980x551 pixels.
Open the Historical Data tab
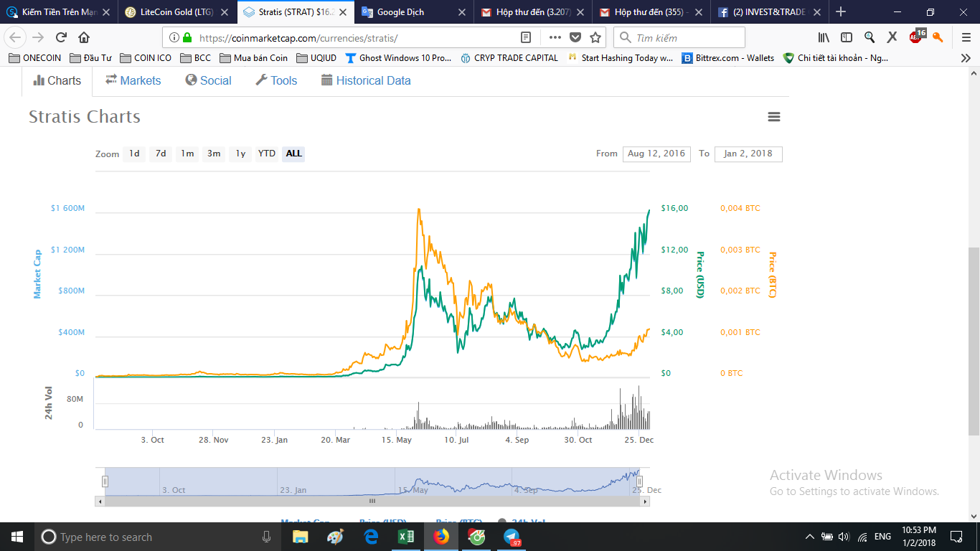pyautogui.click(x=366, y=80)
